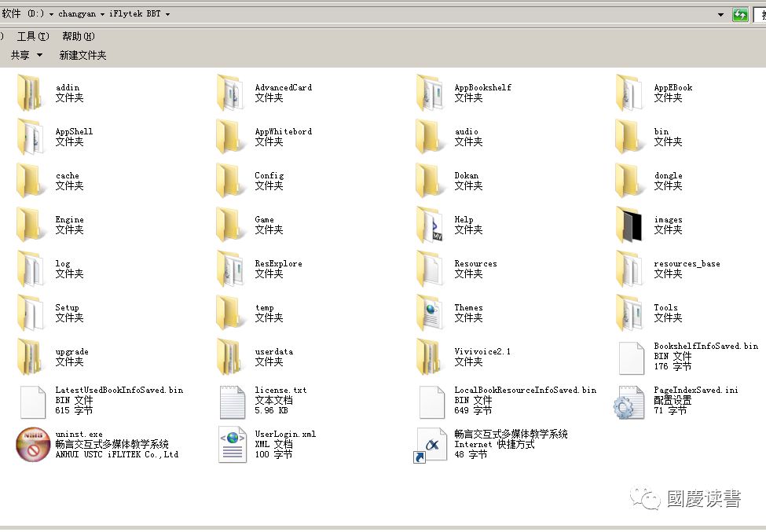Click the dark images folder icon
This screenshot has width=766, height=532.
(629, 224)
